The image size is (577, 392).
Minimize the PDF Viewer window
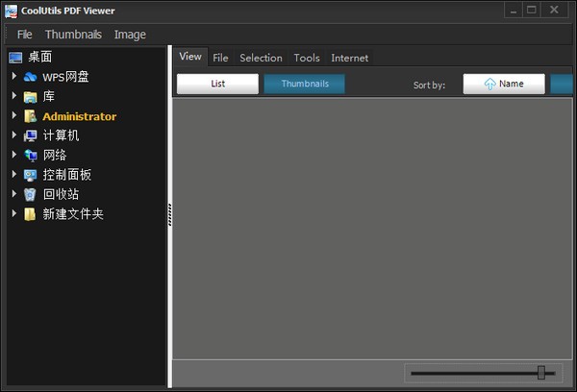pos(514,10)
